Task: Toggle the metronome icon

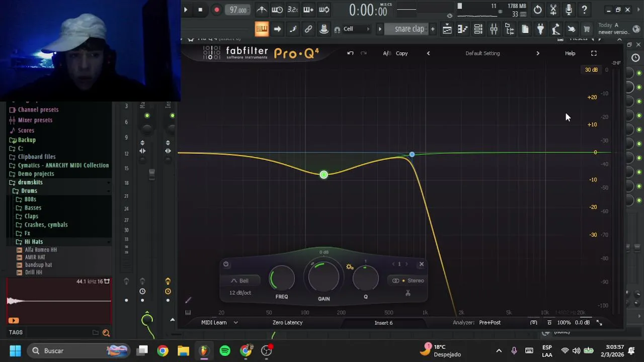Action: pyautogui.click(x=262, y=10)
